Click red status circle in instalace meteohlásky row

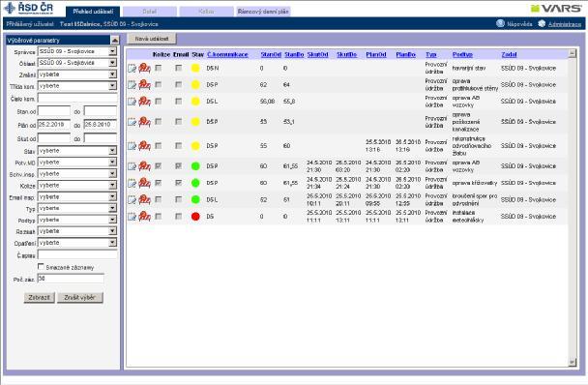coord(195,216)
